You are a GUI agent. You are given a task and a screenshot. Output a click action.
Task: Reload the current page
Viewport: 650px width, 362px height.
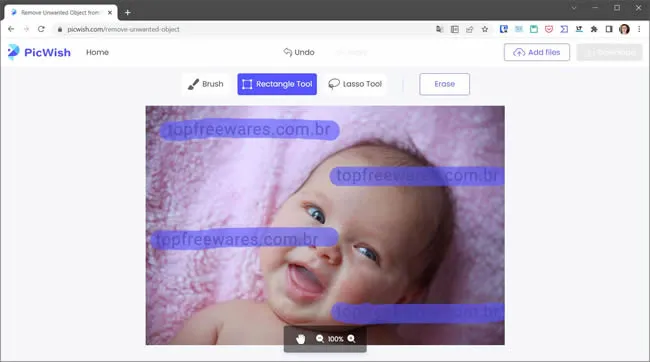click(x=41, y=29)
